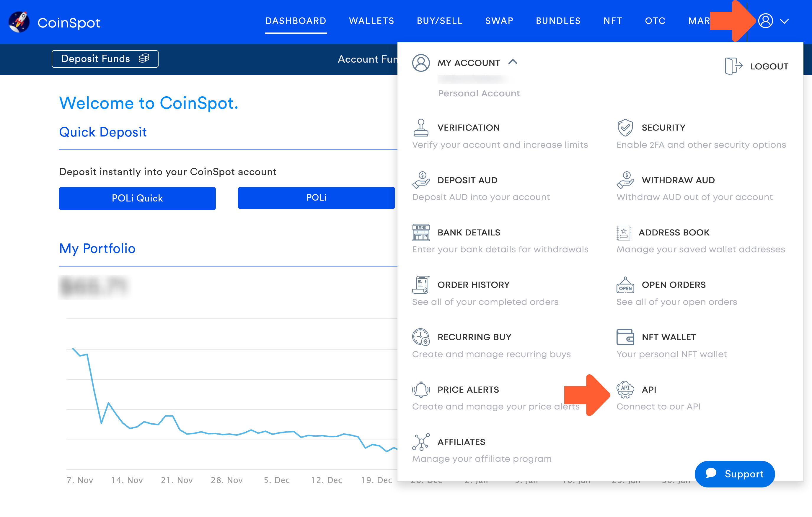Open the Buy/Sell menu item
The height and width of the screenshot is (517, 812).
point(439,21)
